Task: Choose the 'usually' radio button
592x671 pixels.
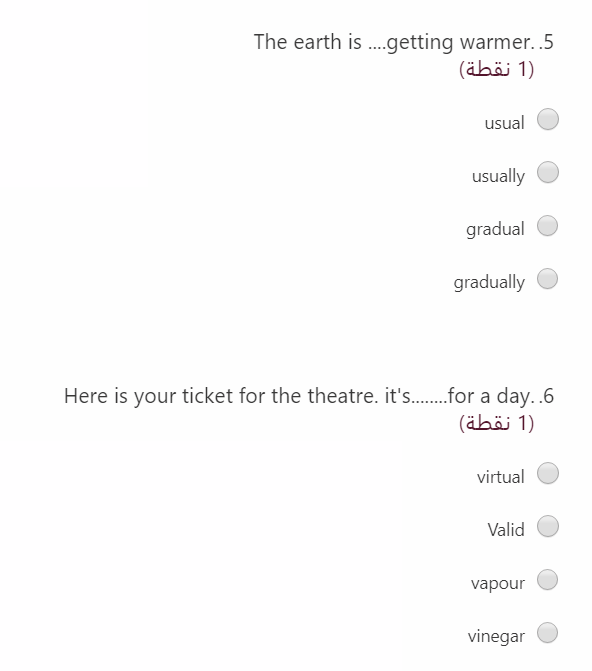Action: pyautogui.click(x=548, y=172)
